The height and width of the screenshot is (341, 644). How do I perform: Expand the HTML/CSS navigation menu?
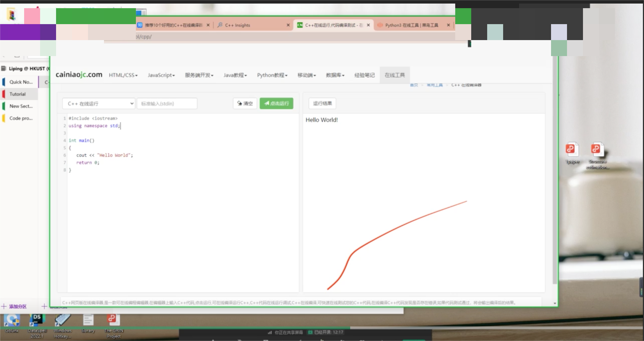(123, 75)
